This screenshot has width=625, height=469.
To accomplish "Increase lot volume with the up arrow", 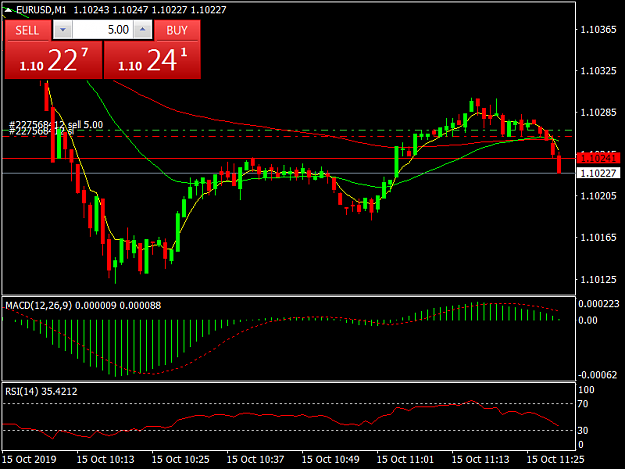I will click(143, 30).
